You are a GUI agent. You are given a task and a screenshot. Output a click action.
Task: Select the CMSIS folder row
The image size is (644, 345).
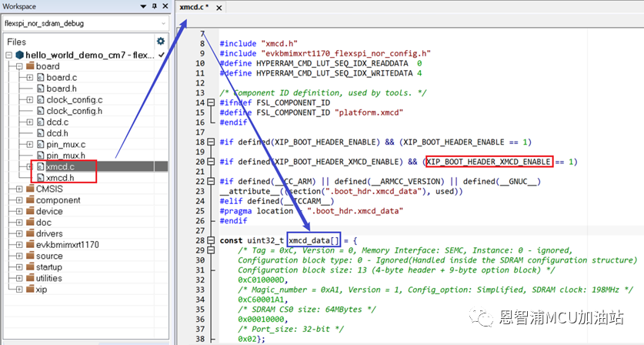49,189
